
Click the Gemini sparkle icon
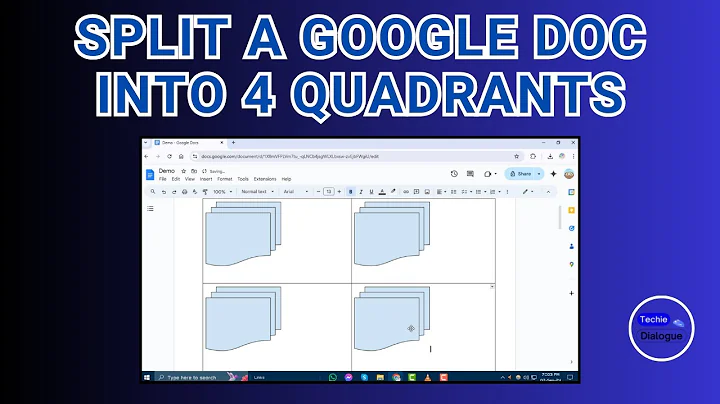(x=553, y=174)
